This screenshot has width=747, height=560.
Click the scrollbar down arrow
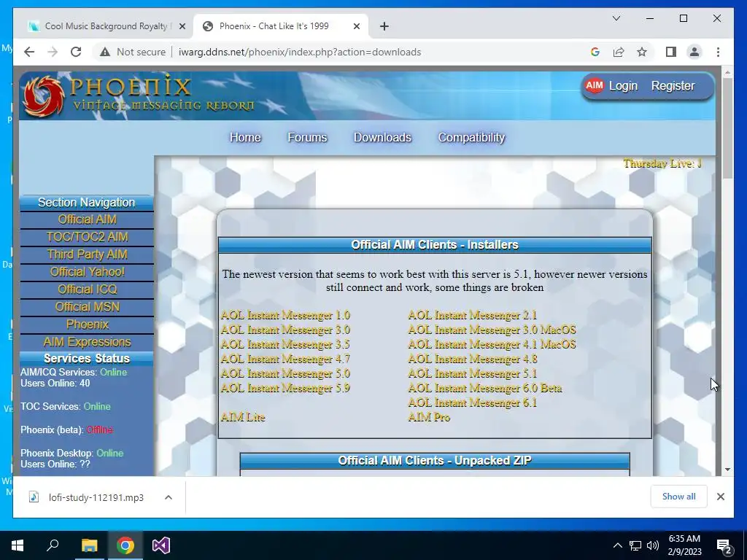(727, 470)
